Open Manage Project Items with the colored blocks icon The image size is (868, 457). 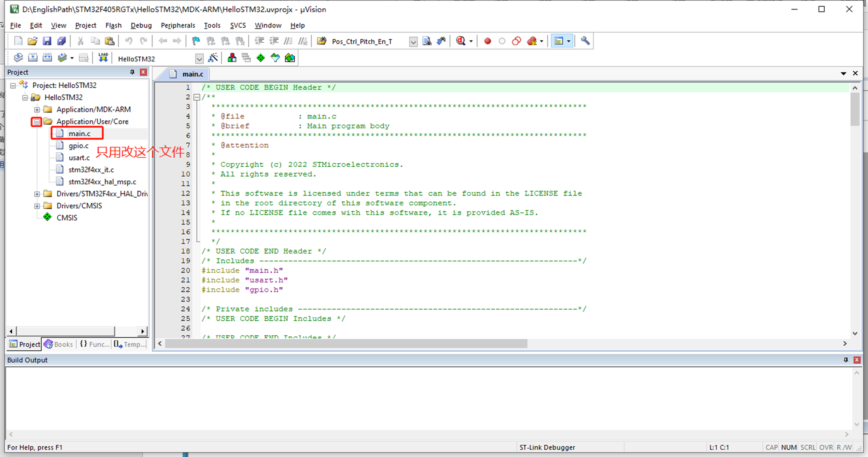pos(232,58)
